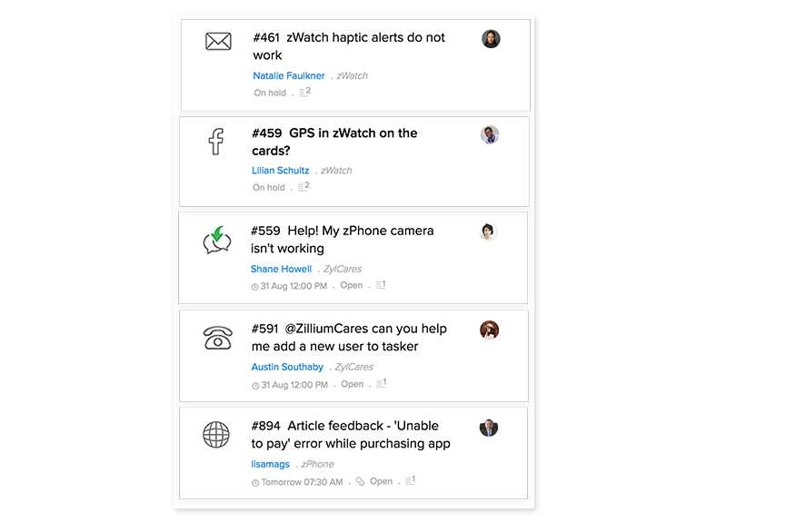Open ticket 'Help! My zPhone camera isn't working'
The height and width of the screenshot is (532, 796).
pos(342,240)
